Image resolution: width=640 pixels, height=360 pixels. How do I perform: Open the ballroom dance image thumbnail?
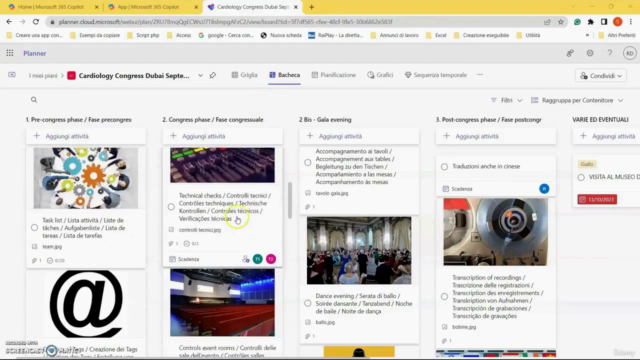pyautogui.click(x=359, y=250)
